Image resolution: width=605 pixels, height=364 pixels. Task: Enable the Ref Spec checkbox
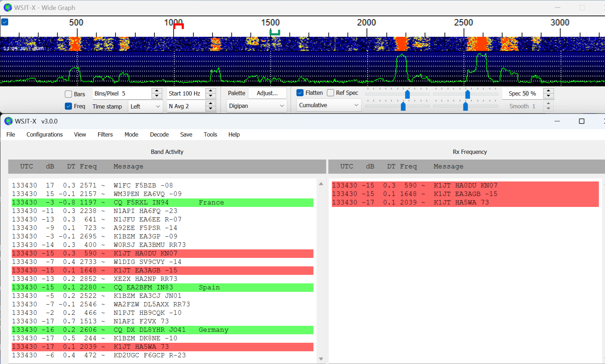point(331,93)
